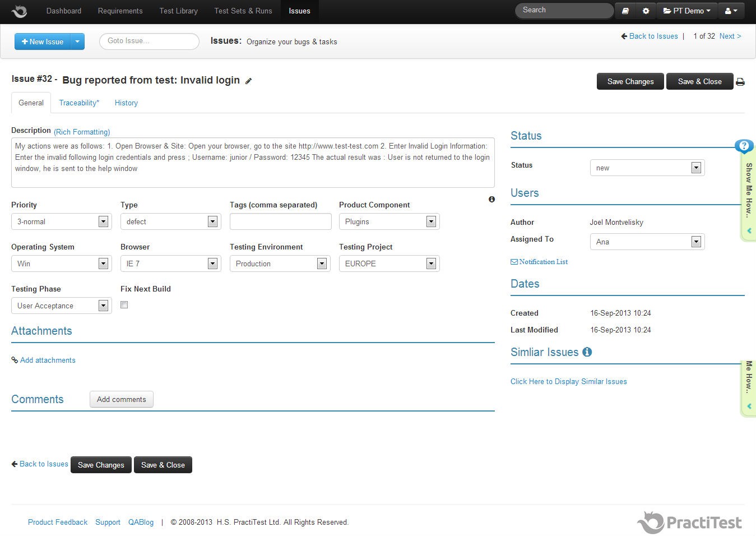Open the New Issue split-button arrow

pos(77,41)
